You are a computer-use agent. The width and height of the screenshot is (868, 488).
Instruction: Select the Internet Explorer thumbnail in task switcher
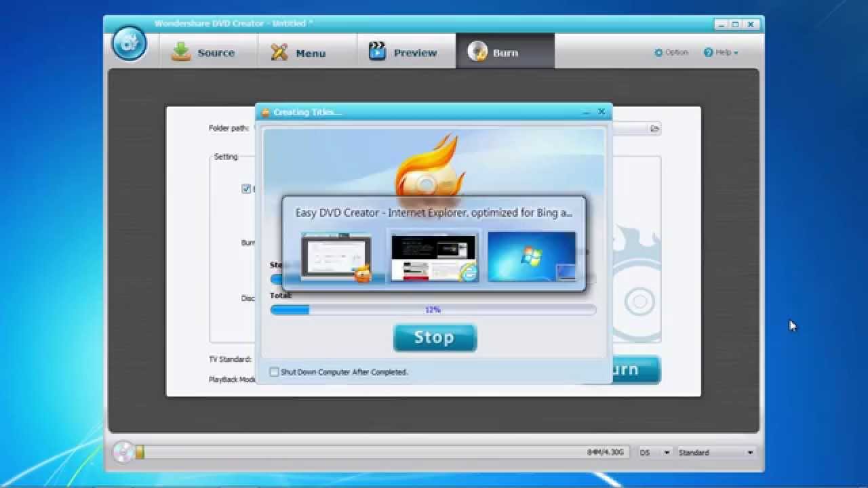434,257
